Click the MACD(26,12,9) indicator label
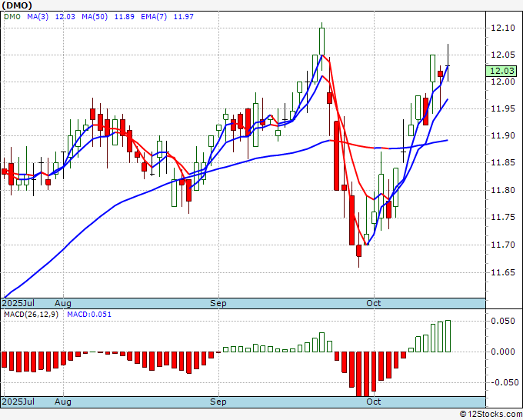523x420 pixels. point(31,315)
